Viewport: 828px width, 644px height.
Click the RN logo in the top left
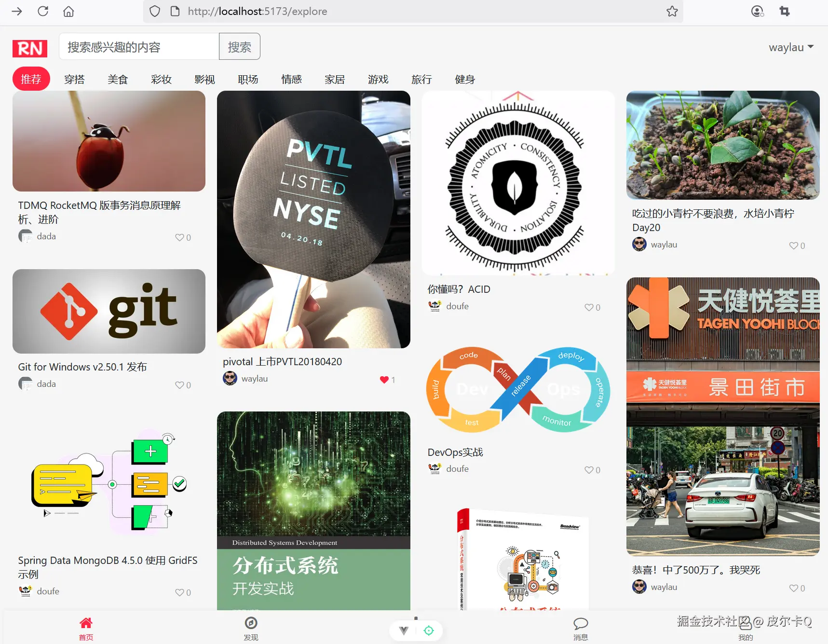tap(29, 48)
